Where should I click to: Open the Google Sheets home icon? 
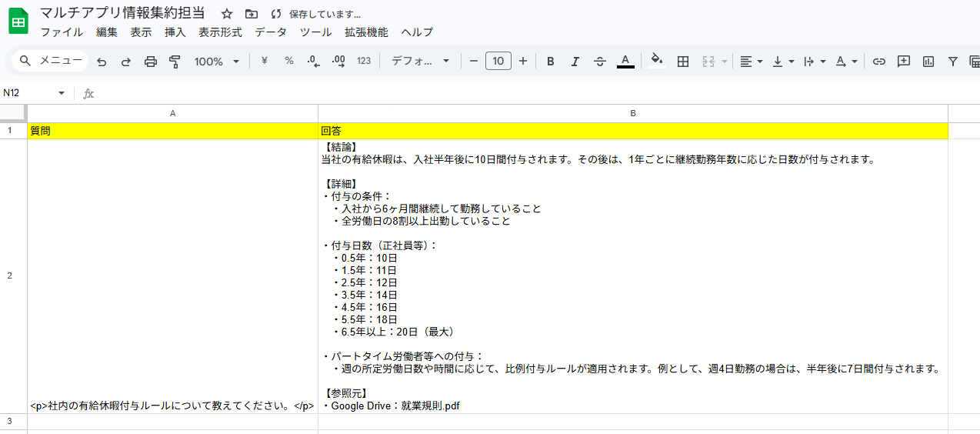tap(18, 21)
